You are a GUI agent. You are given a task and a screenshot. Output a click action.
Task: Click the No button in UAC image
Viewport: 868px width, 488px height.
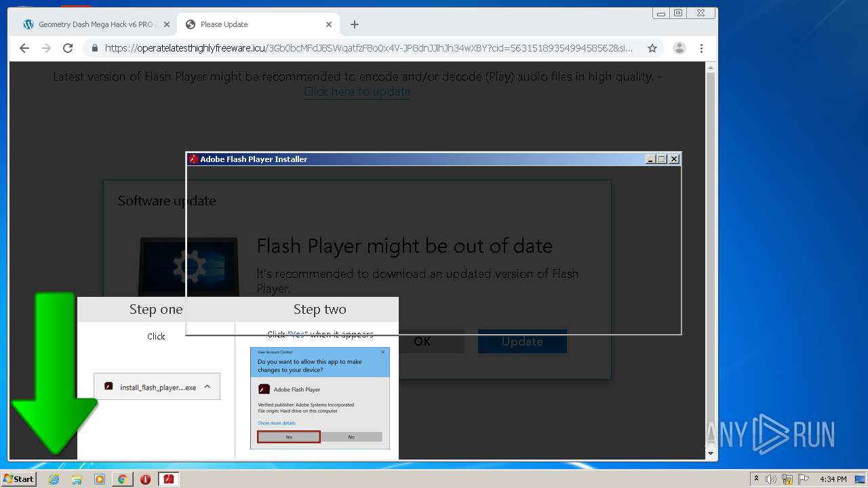(x=351, y=437)
